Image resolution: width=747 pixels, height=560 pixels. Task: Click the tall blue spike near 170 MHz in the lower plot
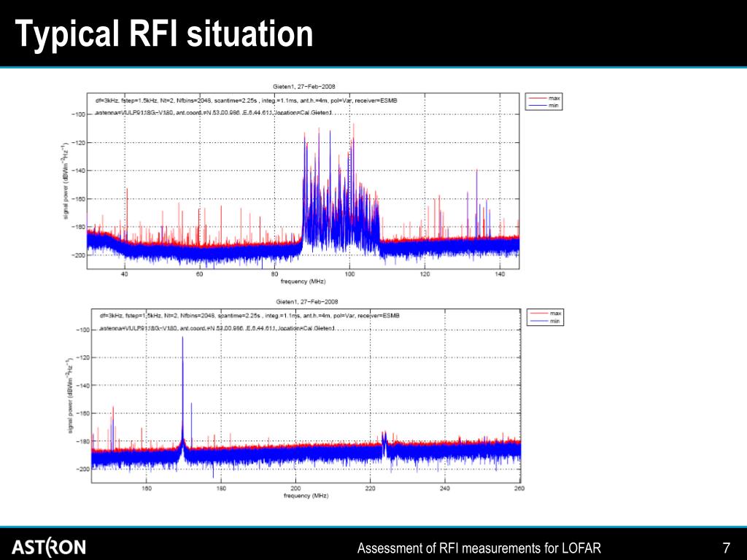(182, 391)
